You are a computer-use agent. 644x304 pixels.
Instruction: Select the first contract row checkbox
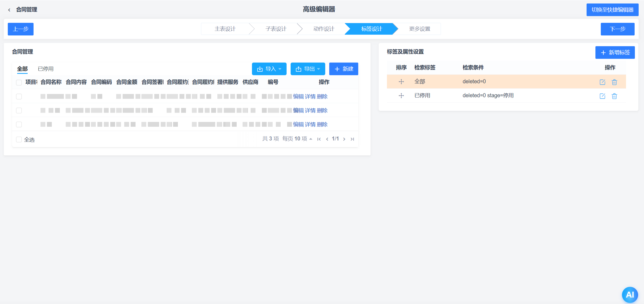pyautogui.click(x=19, y=96)
